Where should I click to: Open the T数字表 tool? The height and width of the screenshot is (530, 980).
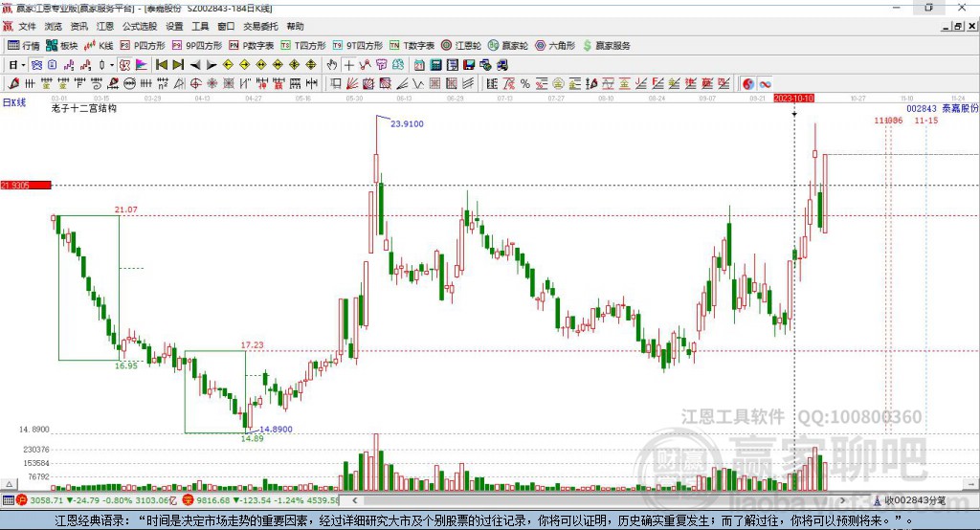click(412, 46)
